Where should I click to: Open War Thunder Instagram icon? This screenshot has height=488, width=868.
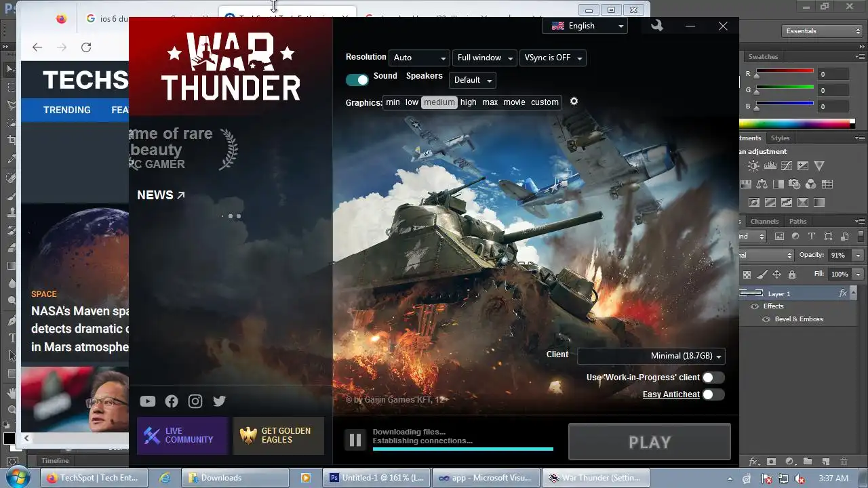[x=195, y=401]
